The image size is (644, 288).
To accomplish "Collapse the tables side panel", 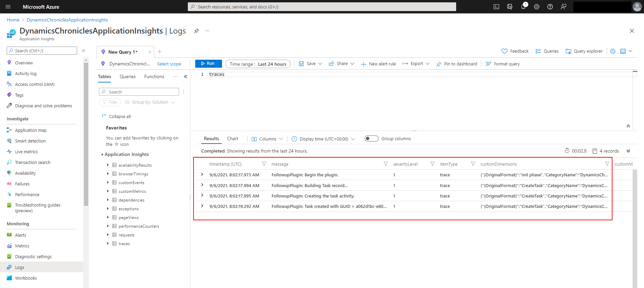I will [185, 76].
